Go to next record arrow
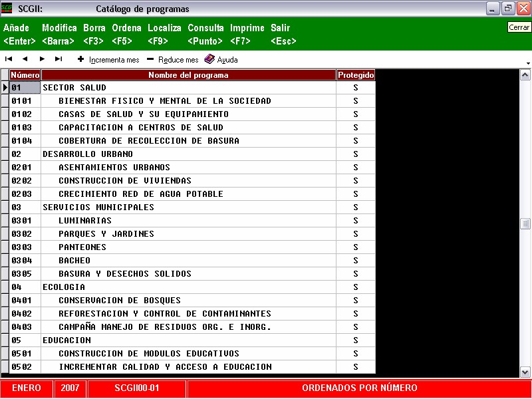Screen dimensions: 532x399 [x=42, y=59]
